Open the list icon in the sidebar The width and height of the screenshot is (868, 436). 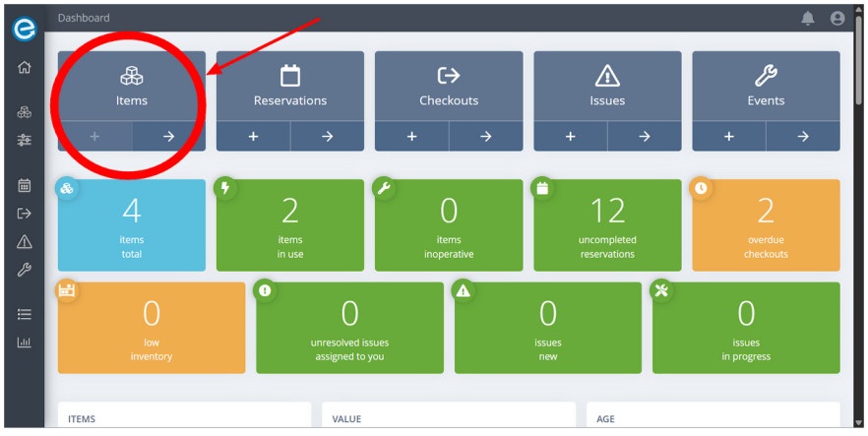[x=24, y=314]
